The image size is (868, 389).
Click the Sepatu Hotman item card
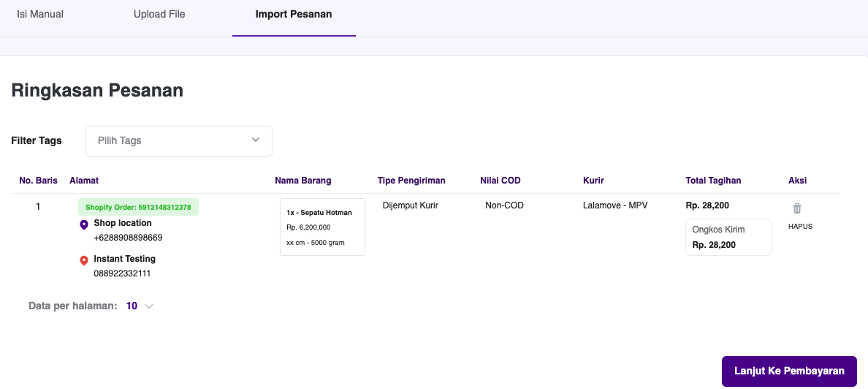322,227
